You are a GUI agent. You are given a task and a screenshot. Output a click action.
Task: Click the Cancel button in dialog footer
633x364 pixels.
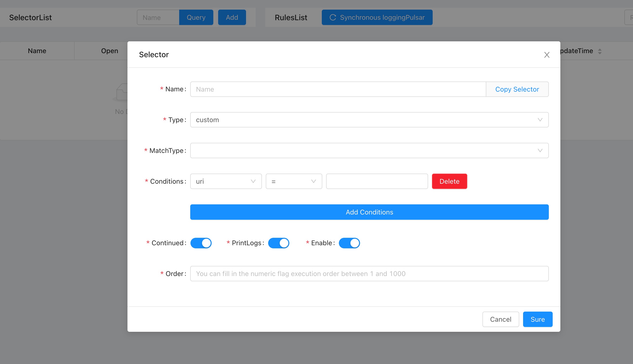point(500,319)
